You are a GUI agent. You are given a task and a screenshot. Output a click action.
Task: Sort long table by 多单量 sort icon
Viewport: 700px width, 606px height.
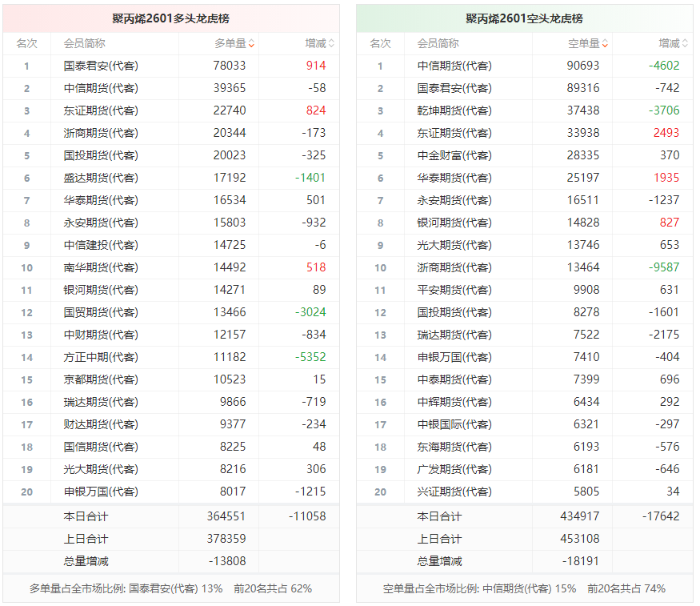pos(252,43)
